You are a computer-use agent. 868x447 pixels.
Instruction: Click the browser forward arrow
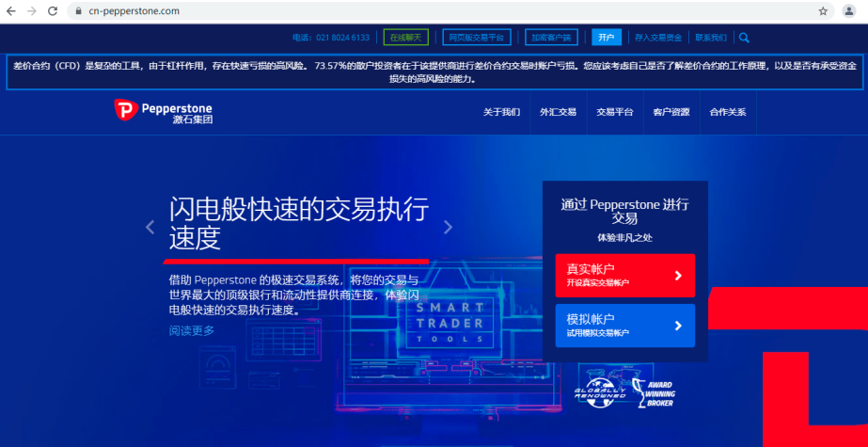click(32, 11)
